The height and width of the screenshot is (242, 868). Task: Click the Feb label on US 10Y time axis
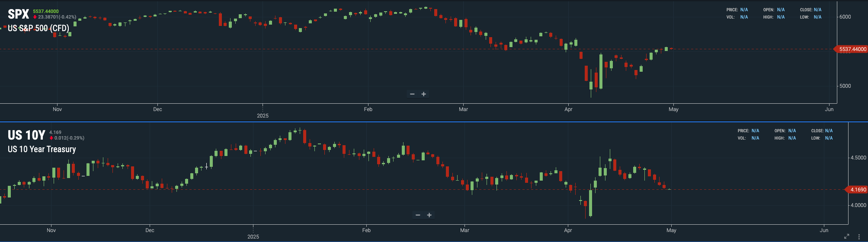click(366, 230)
